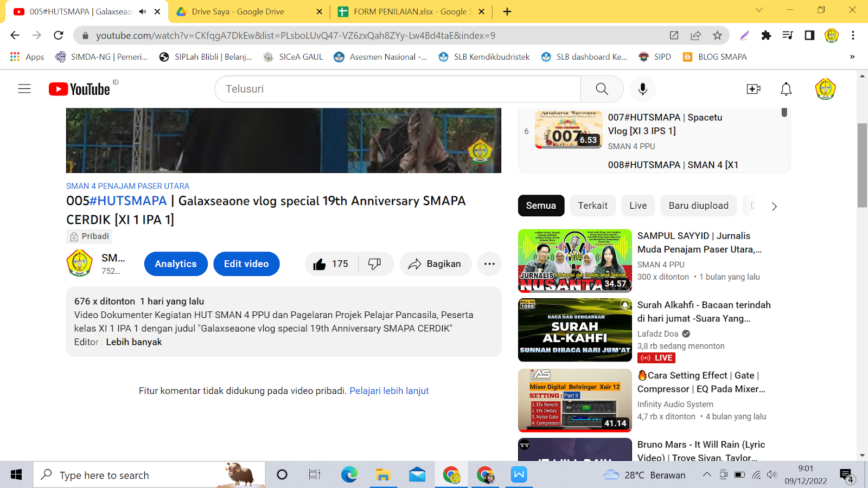
Task: Click the #HUTSMAPA hashtag in title
Action: (x=128, y=201)
